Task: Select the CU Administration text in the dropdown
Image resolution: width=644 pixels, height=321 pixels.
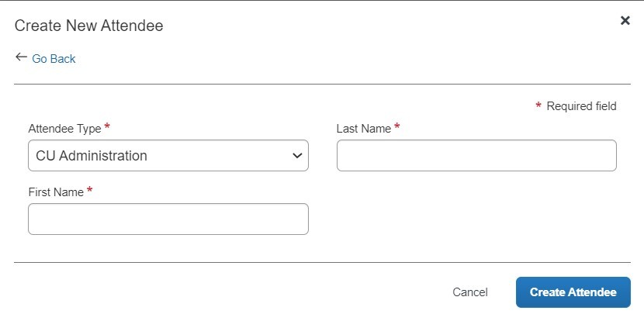Action: (x=92, y=156)
